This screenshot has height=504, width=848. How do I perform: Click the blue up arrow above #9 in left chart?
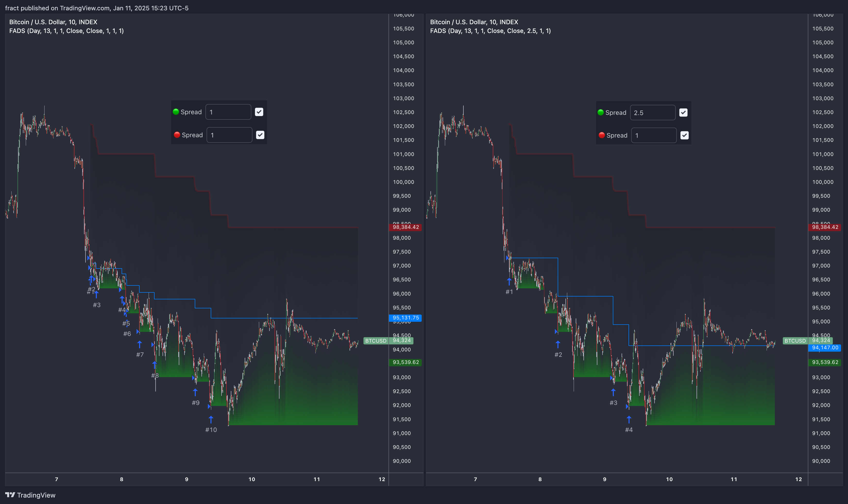click(x=195, y=392)
